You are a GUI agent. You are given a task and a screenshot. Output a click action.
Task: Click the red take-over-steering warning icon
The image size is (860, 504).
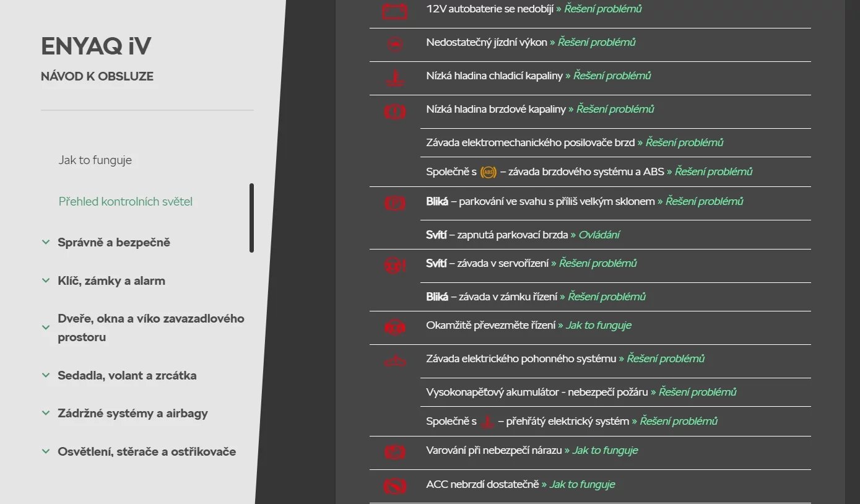(x=394, y=328)
